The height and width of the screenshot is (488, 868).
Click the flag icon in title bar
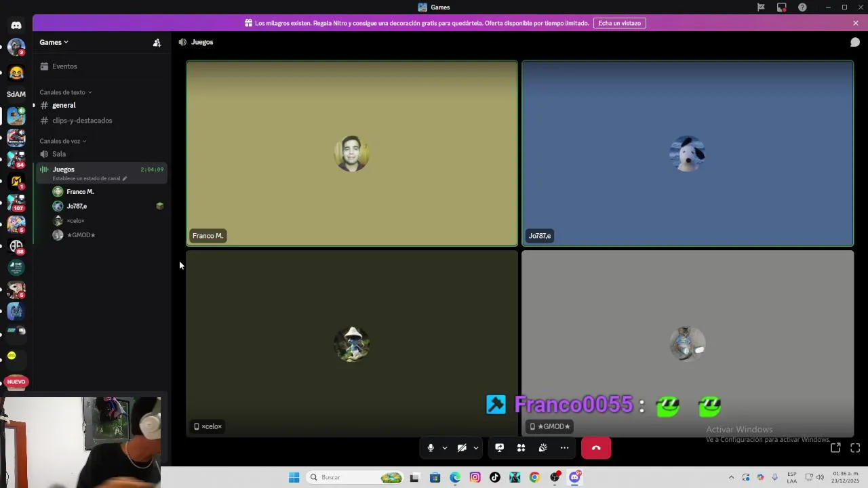761,7
